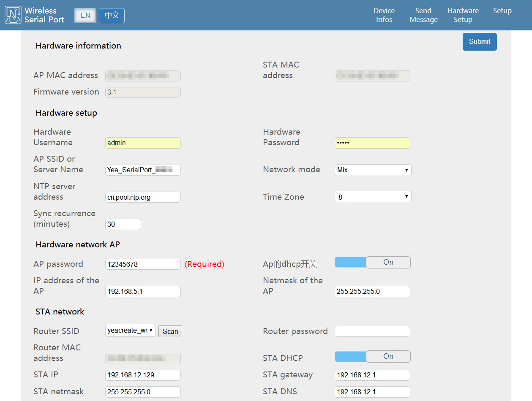Expand the Router SSID dropdown
532x401 pixels.
(130, 331)
